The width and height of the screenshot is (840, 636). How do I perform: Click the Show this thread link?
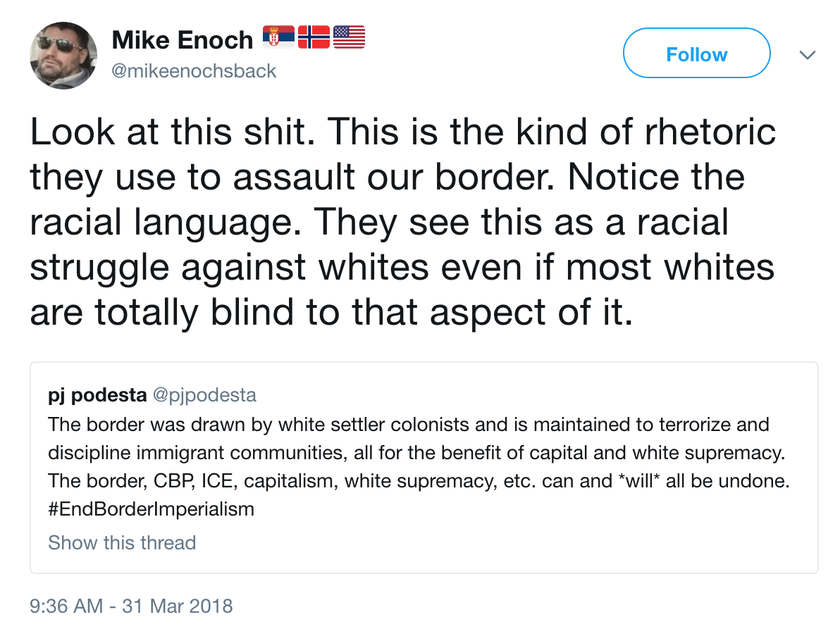point(122,542)
